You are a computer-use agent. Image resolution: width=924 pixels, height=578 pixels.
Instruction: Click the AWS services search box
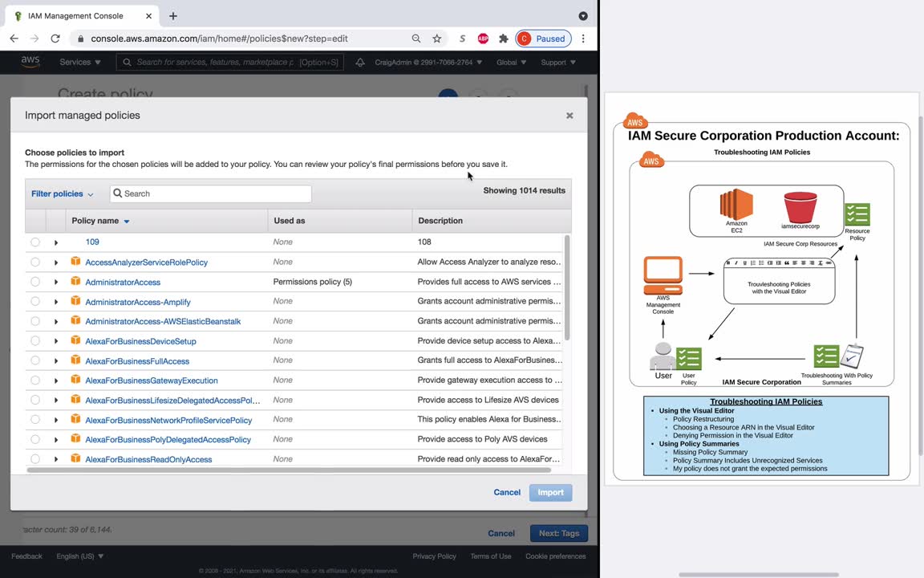230,62
